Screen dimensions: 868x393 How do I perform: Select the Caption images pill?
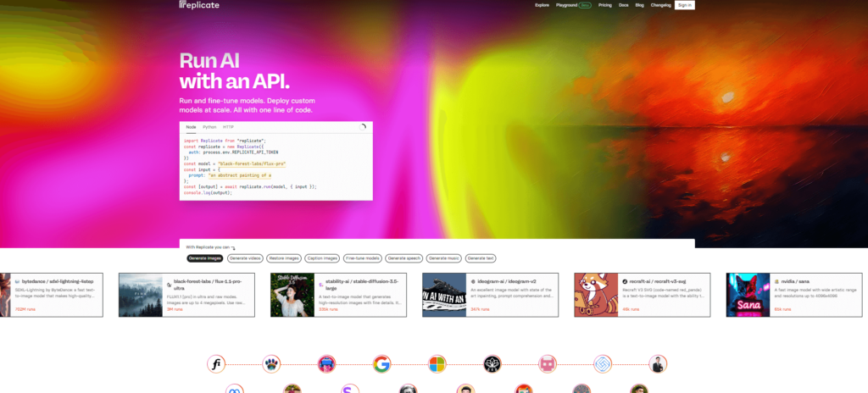[322, 258]
